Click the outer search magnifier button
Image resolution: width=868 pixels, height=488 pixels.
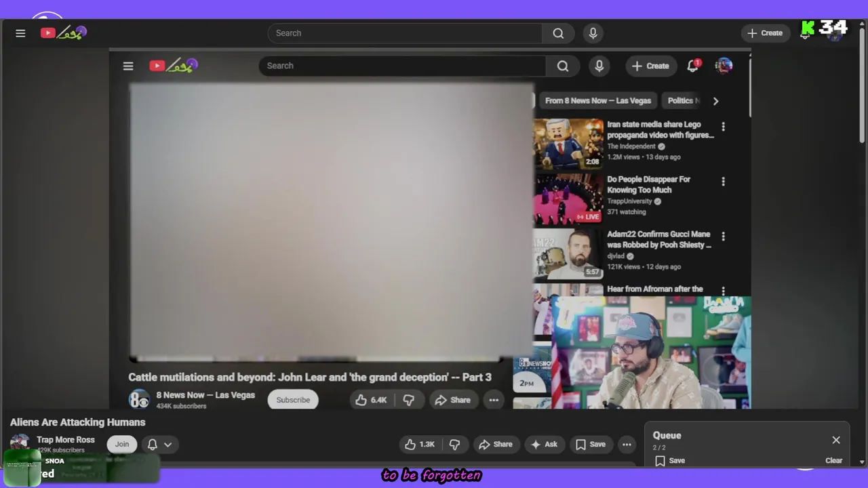558,33
